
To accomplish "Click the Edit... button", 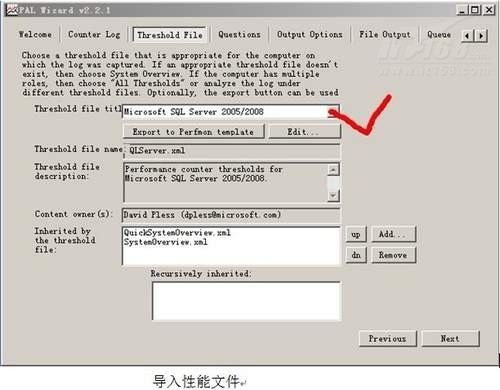I will click(304, 132).
